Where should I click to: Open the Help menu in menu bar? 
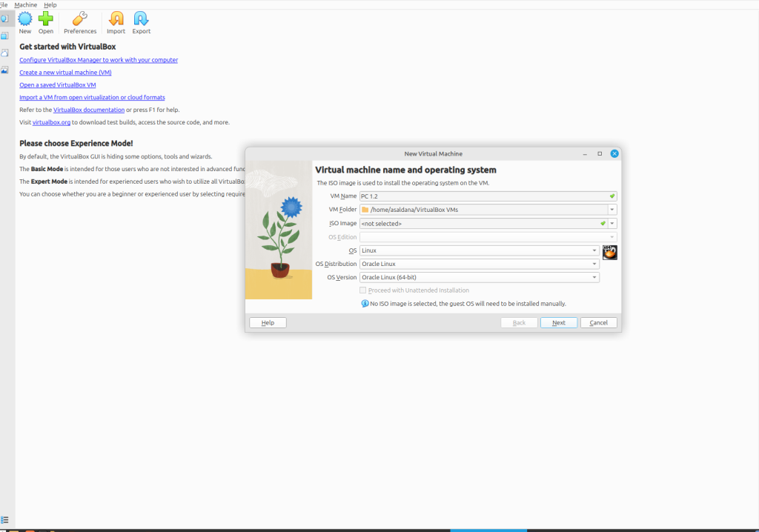[50, 4]
